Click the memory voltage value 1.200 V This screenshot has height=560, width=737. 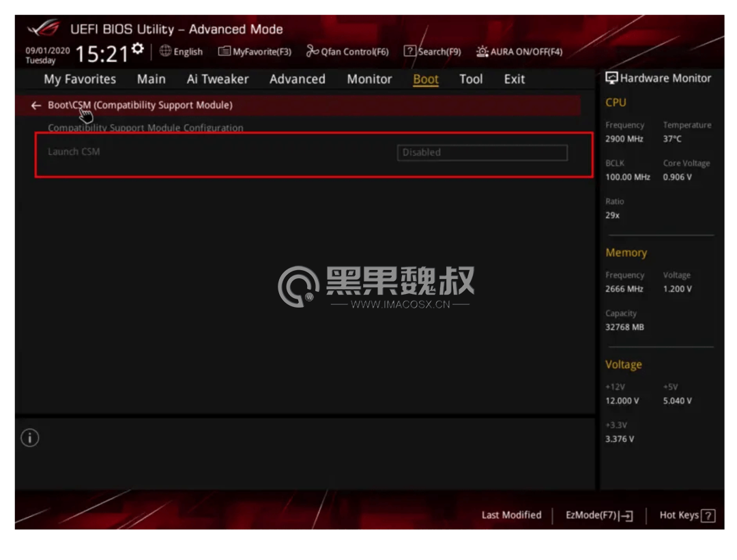pyautogui.click(x=678, y=289)
